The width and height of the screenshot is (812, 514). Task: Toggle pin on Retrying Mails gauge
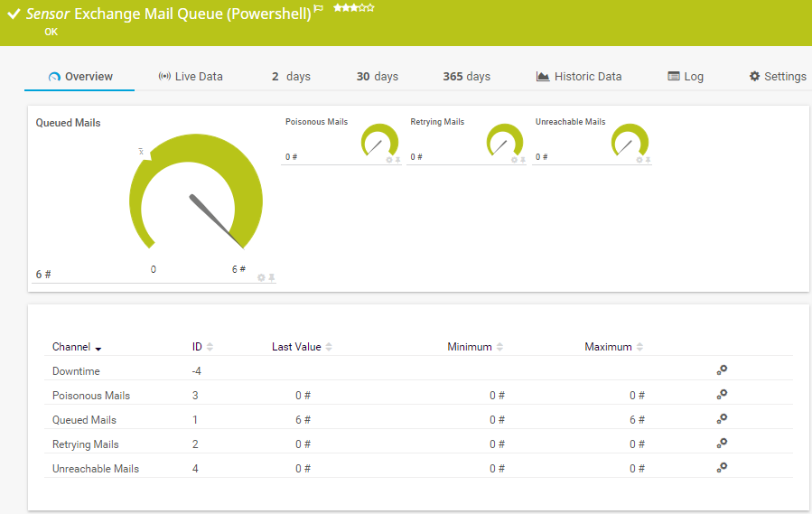point(522,160)
